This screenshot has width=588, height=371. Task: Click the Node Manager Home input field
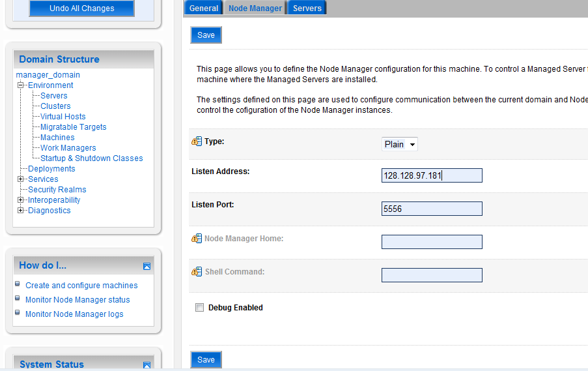pyautogui.click(x=432, y=242)
